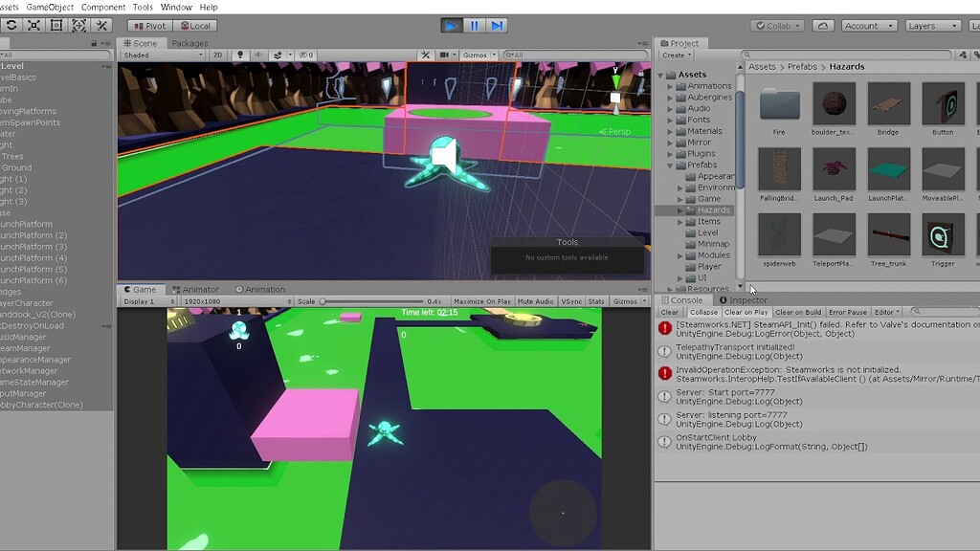Open the Display 1 dropdown in Game view
980x551 pixels.
coord(145,300)
